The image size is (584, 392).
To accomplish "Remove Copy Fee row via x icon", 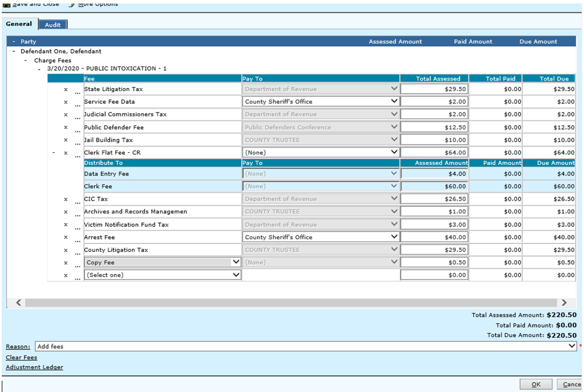I will [65, 263].
